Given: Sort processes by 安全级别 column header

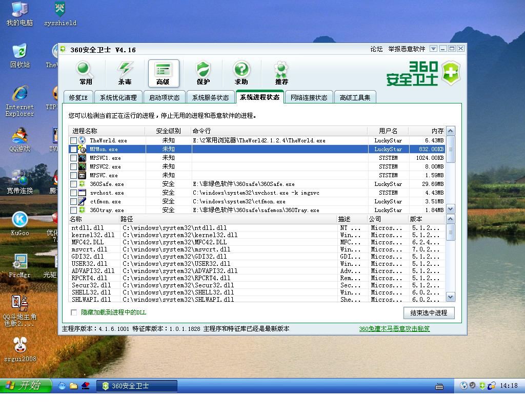Looking at the screenshot, I should click(168, 131).
